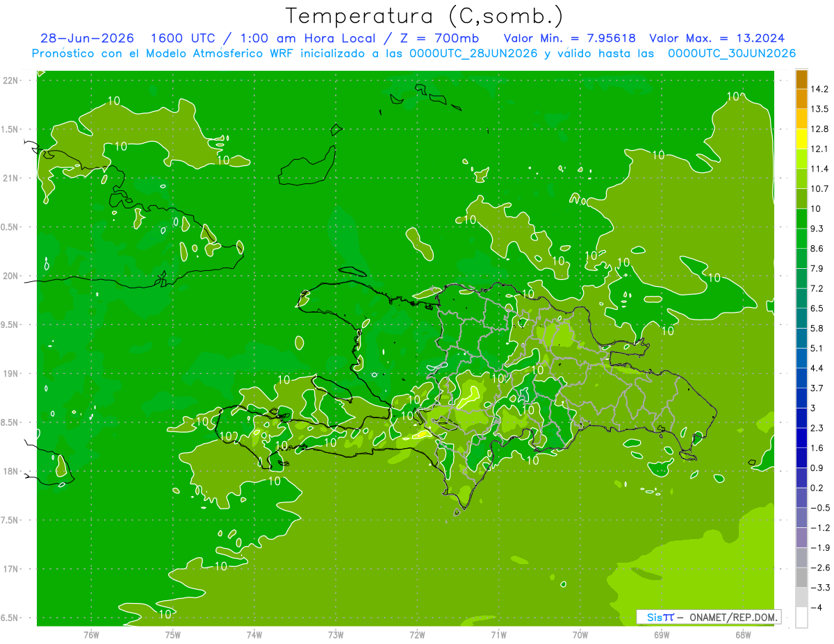Click the "0.9" color scale label

click(x=817, y=468)
